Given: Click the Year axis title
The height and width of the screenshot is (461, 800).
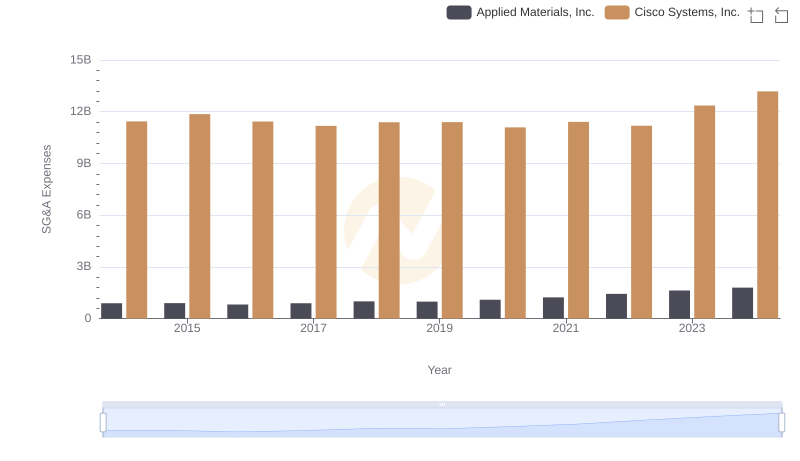Looking at the screenshot, I should pos(439,370).
